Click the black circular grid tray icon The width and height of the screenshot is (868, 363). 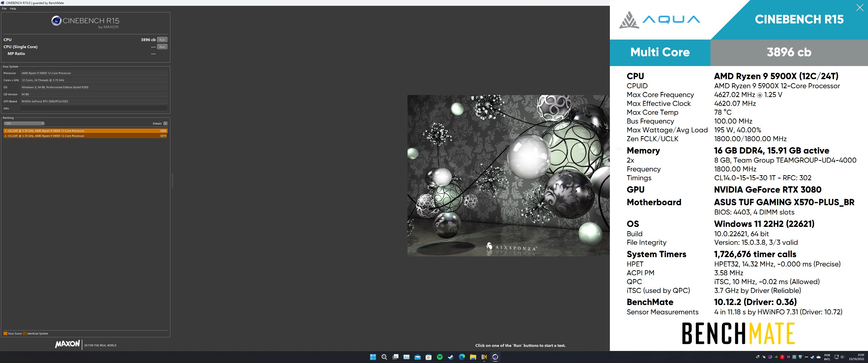807,357
